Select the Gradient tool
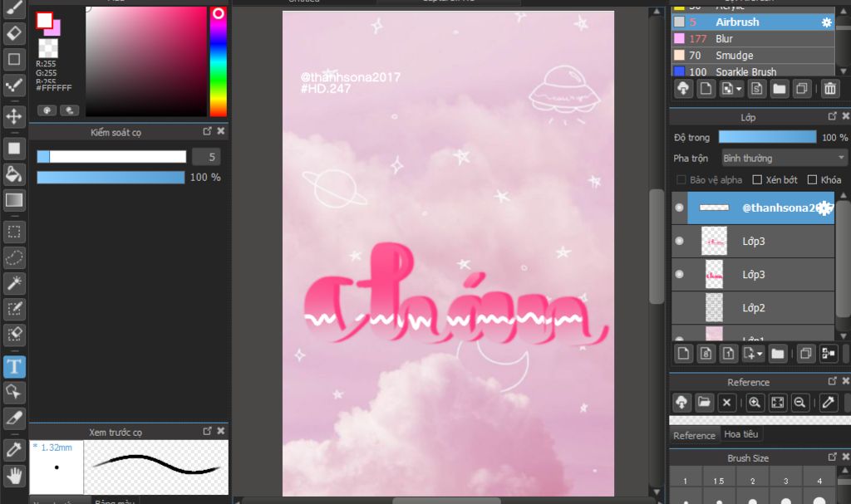851x504 pixels. [x=14, y=200]
